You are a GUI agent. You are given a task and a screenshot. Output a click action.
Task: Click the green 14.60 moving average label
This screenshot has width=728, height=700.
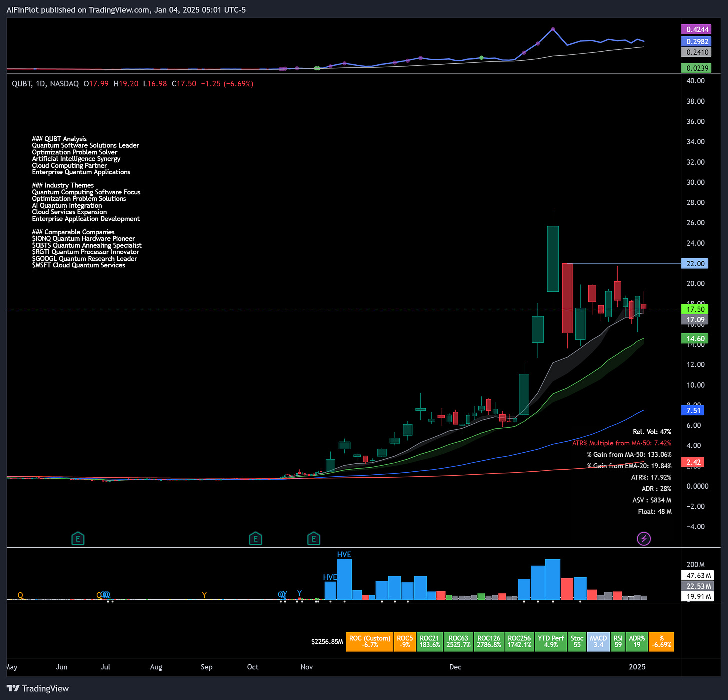pos(695,339)
